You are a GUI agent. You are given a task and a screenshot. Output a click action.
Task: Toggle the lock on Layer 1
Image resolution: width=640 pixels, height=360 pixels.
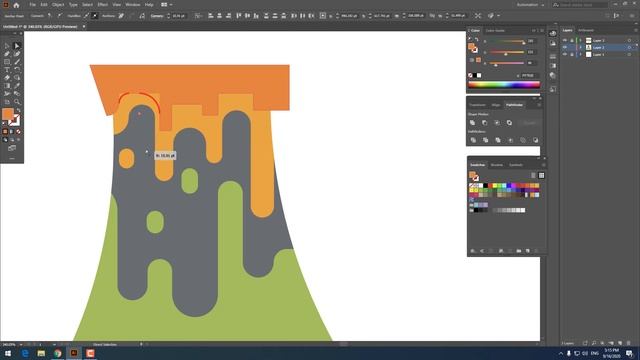572,54
